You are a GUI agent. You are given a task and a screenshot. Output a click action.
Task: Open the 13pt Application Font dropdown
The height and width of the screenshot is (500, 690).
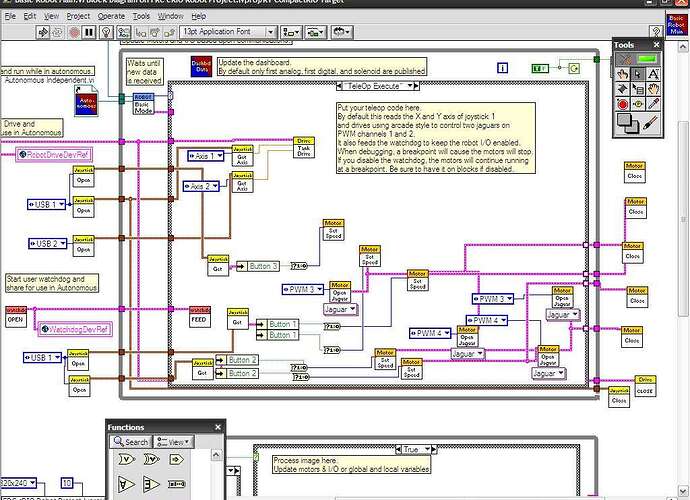pos(228,32)
